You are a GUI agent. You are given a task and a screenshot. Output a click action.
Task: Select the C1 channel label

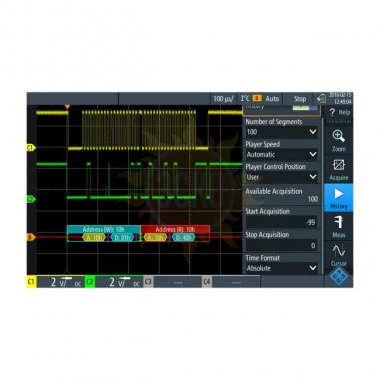[31, 282]
